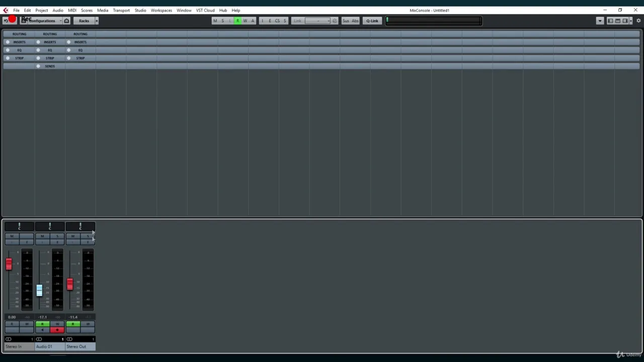The height and width of the screenshot is (362, 644).
Task: Click the Racks button
Action: click(x=84, y=21)
